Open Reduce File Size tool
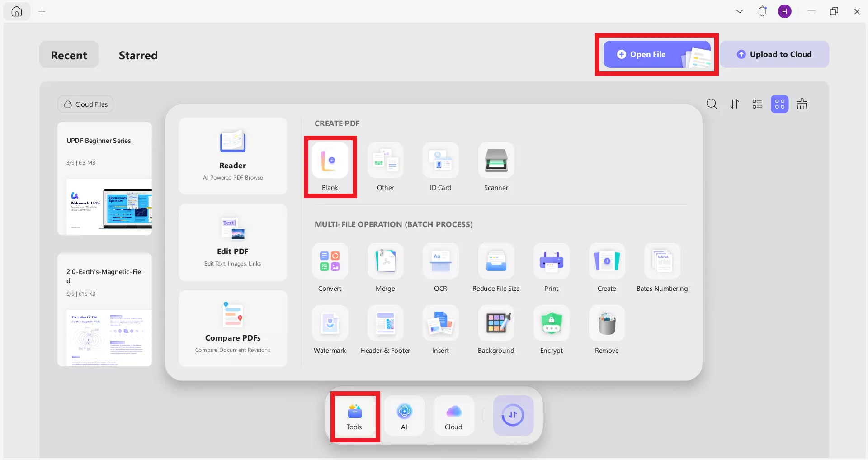Viewport: 868px width, 460px height. 496,262
